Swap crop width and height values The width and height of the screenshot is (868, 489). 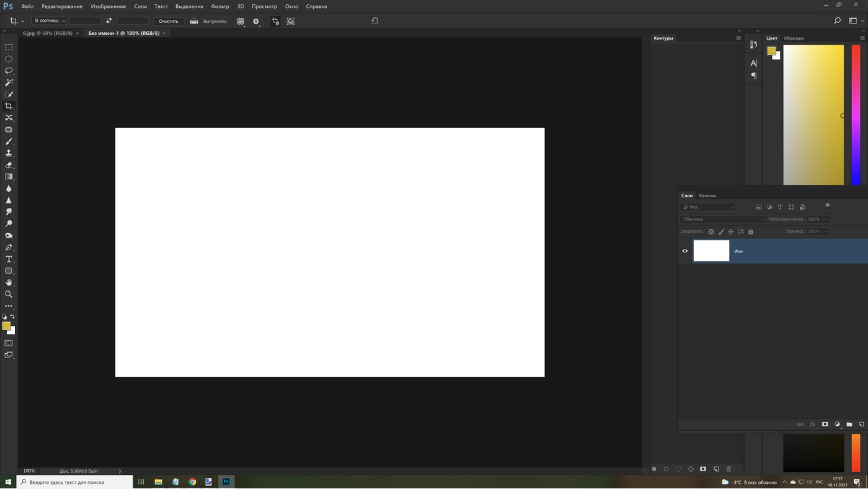(109, 21)
